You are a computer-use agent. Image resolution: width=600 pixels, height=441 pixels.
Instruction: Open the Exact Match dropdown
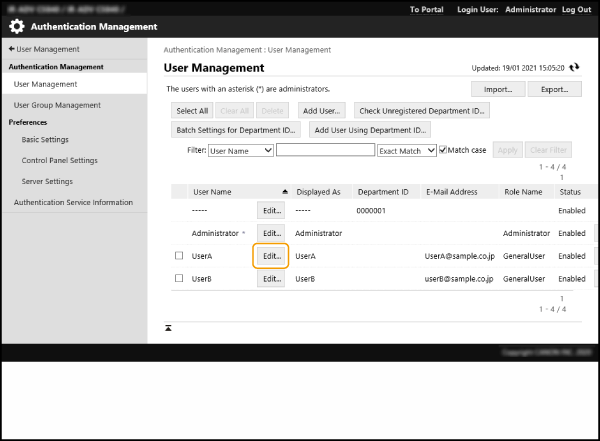click(x=407, y=150)
